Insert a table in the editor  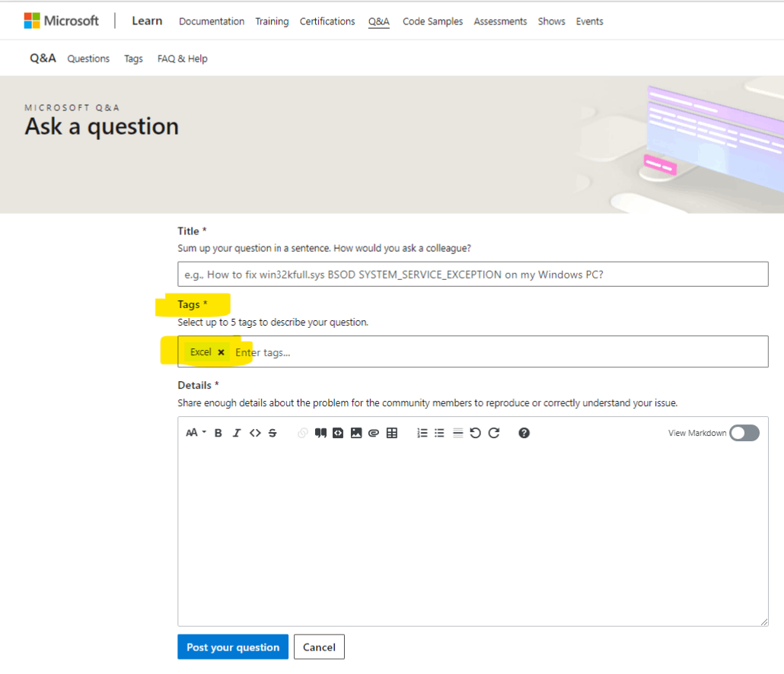392,433
